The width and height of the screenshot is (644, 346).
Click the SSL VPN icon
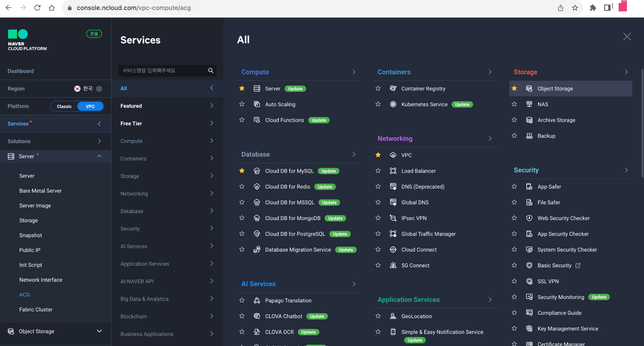(529, 281)
